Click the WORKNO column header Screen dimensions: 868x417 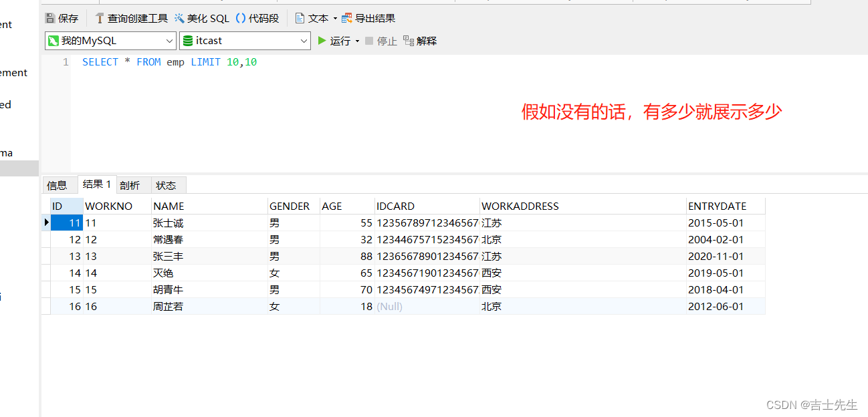tap(117, 206)
